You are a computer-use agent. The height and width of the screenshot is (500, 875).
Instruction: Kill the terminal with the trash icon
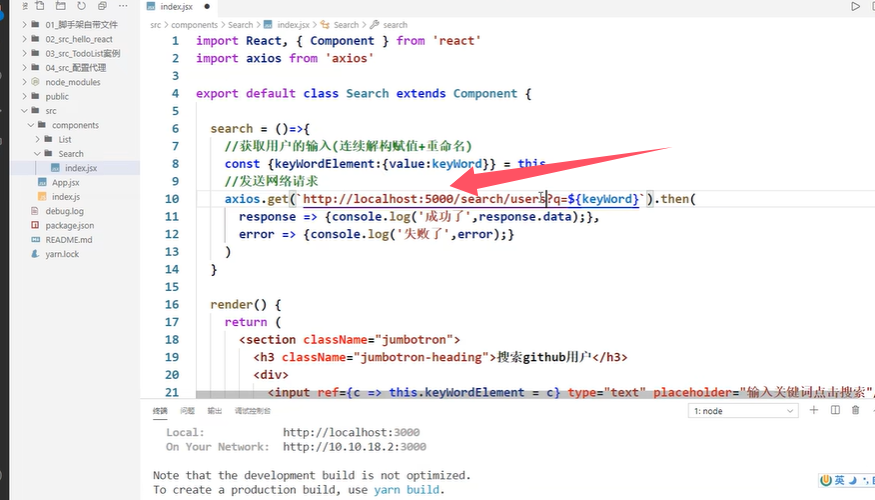click(855, 410)
